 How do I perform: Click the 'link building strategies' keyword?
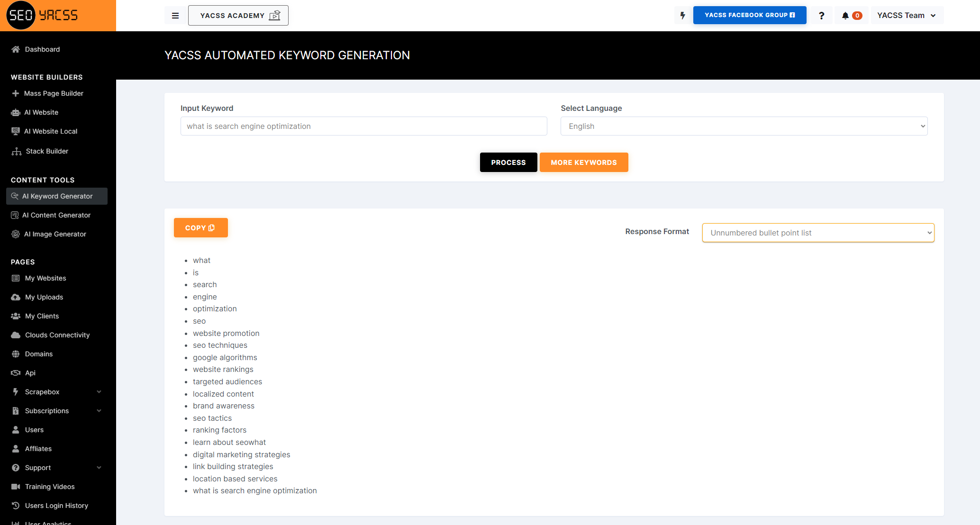pyautogui.click(x=233, y=466)
